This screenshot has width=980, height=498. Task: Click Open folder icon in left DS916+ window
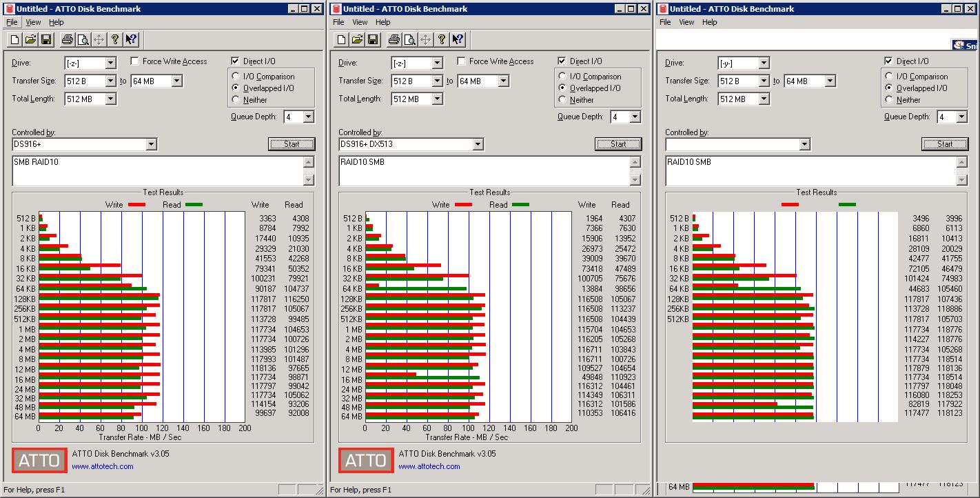click(30, 39)
